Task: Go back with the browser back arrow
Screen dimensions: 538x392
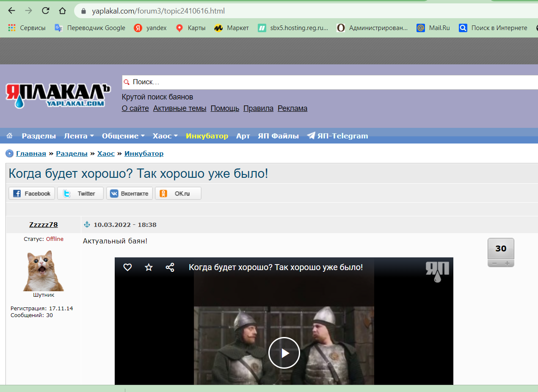Action: (12, 11)
